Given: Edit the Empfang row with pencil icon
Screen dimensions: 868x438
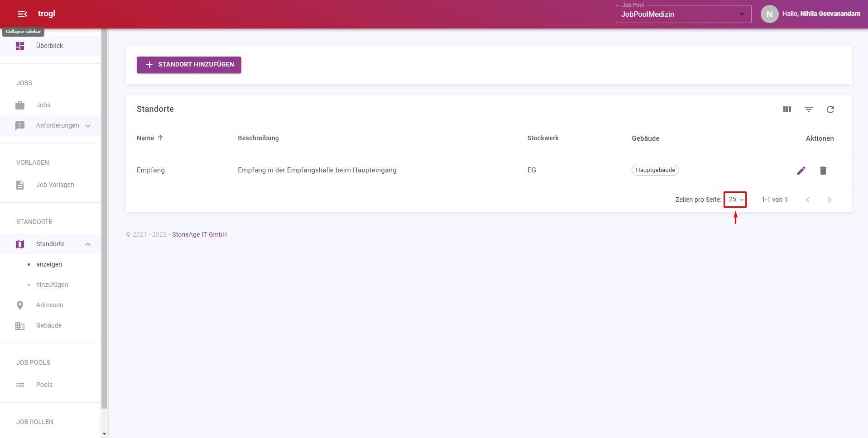Looking at the screenshot, I should (801, 171).
